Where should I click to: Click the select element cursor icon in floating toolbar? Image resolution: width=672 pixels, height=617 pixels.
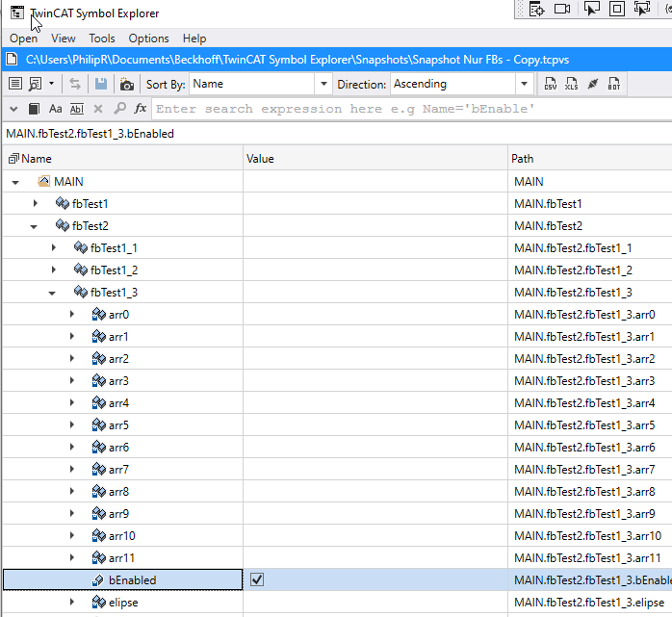[591, 9]
